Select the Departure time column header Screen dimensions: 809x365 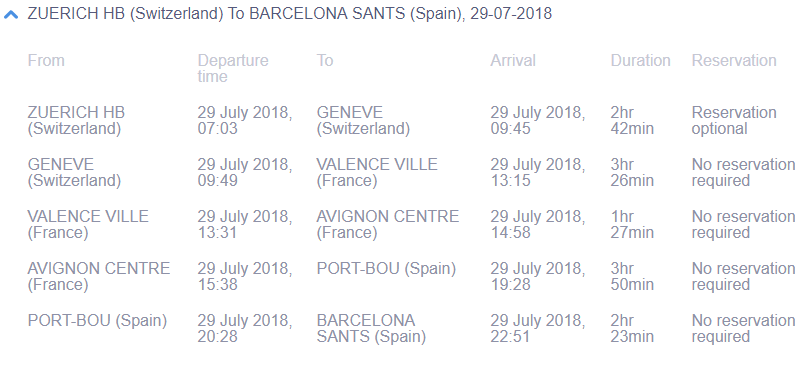click(233, 68)
